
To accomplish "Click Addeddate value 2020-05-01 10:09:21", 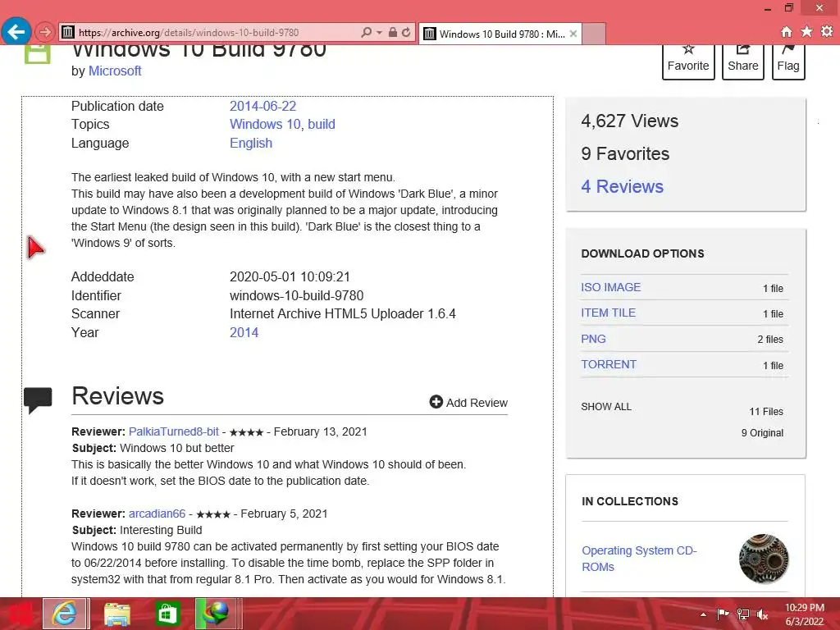I will pos(290,277).
